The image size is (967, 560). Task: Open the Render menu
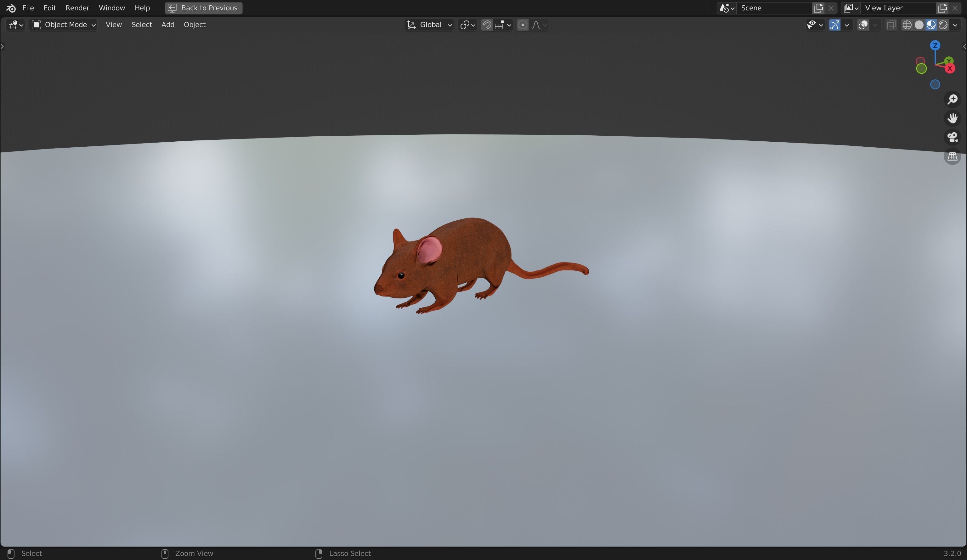point(77,8)
